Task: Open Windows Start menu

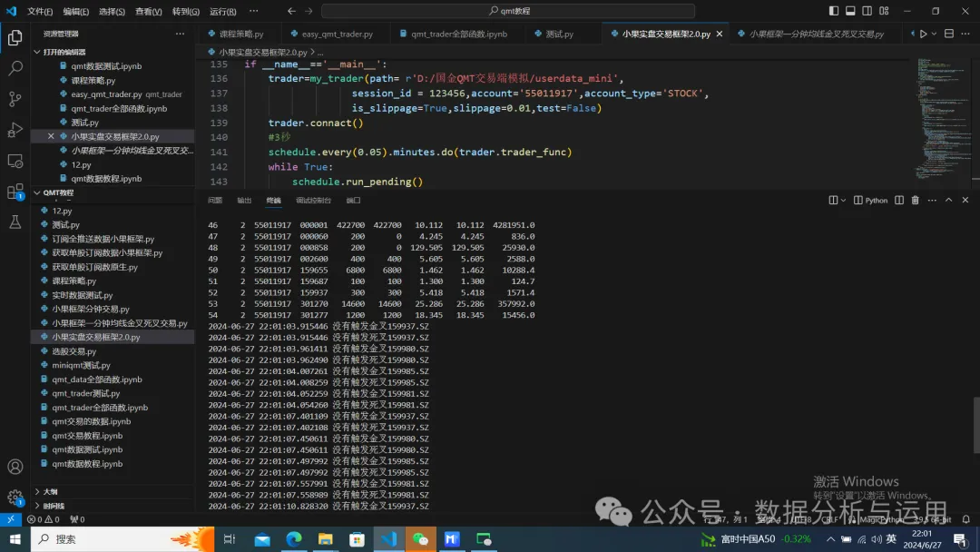Action: coord(15,539)
